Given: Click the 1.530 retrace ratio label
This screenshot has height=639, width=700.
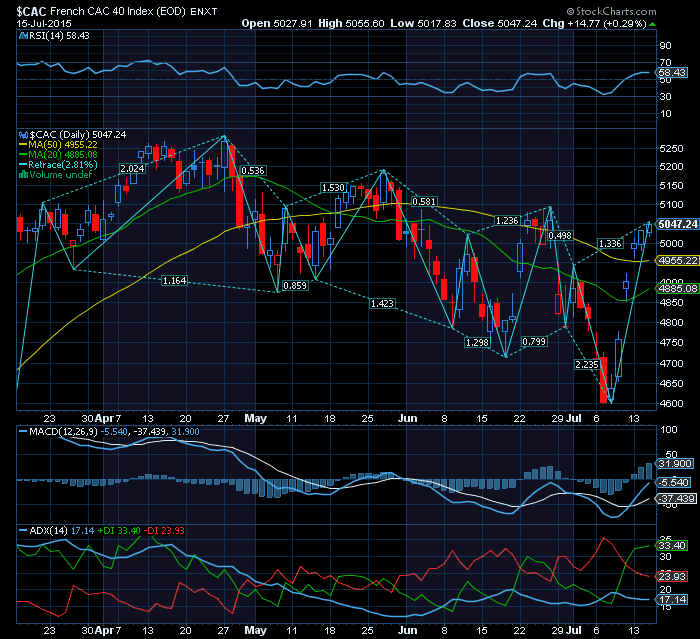Looking at the screenshot, I should click(x=333, y=188).
